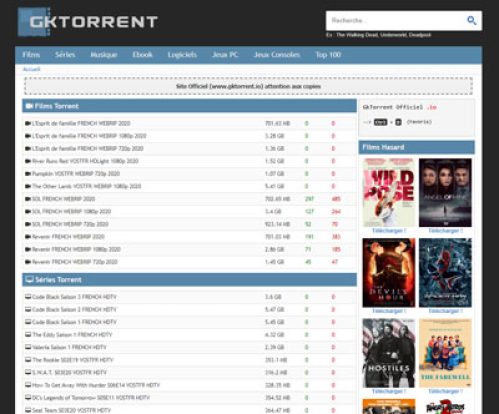Open SOL FRENCH WEBRIP 1080p 2020
499x414 pixels.
pyautogui.click(x=71, y=212)
